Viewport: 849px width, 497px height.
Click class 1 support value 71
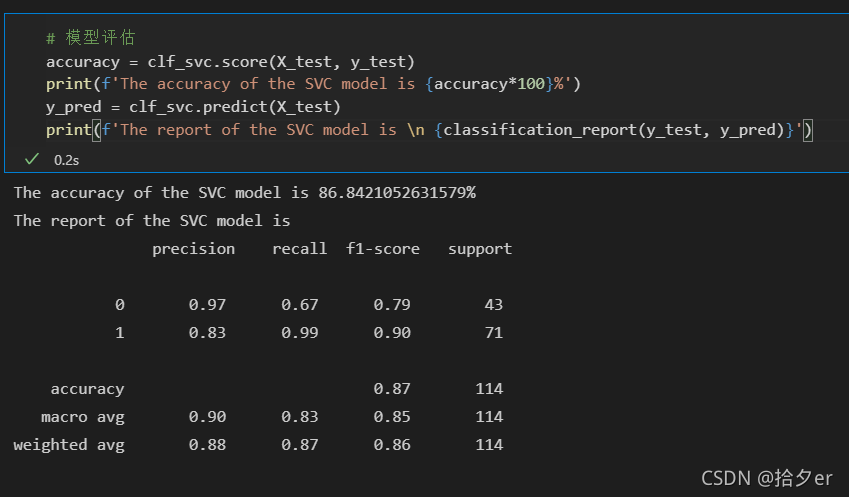493,332
